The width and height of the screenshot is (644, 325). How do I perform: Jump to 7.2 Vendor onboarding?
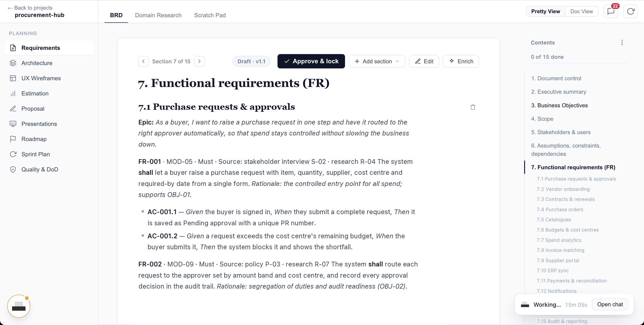tap(563, 189)
